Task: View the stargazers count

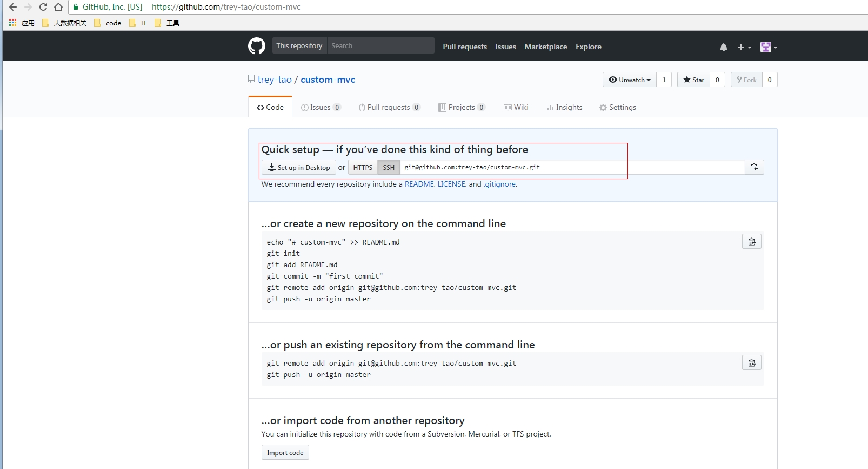Action: click(717, 80)
